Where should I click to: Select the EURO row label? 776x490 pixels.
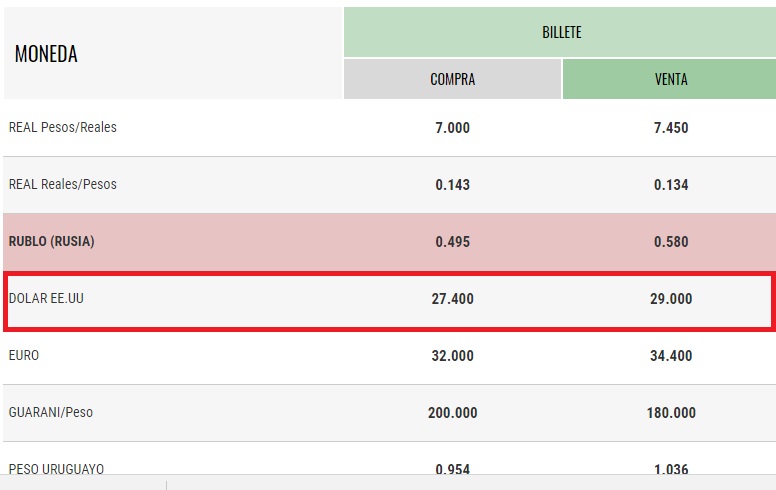(24, 355)
